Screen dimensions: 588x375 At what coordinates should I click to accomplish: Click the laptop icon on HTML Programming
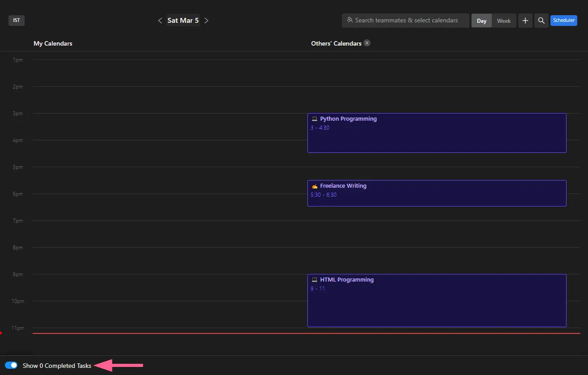315,280
